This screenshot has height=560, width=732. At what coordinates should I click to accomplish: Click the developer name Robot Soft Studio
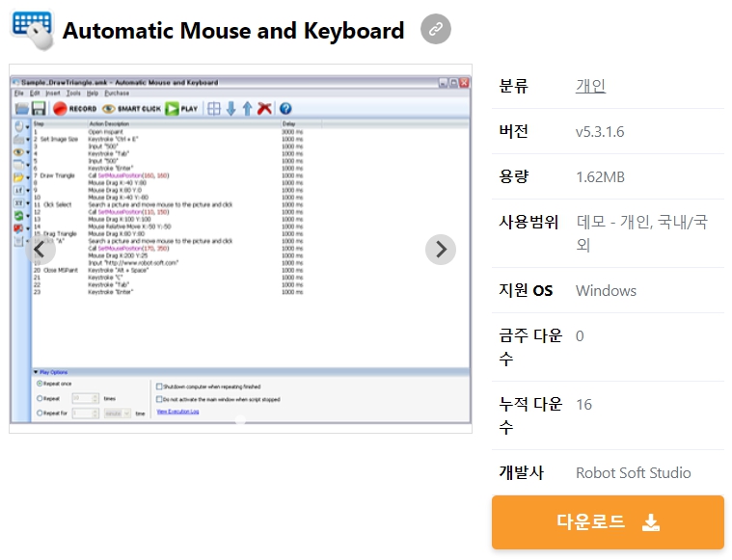point(633,472)
